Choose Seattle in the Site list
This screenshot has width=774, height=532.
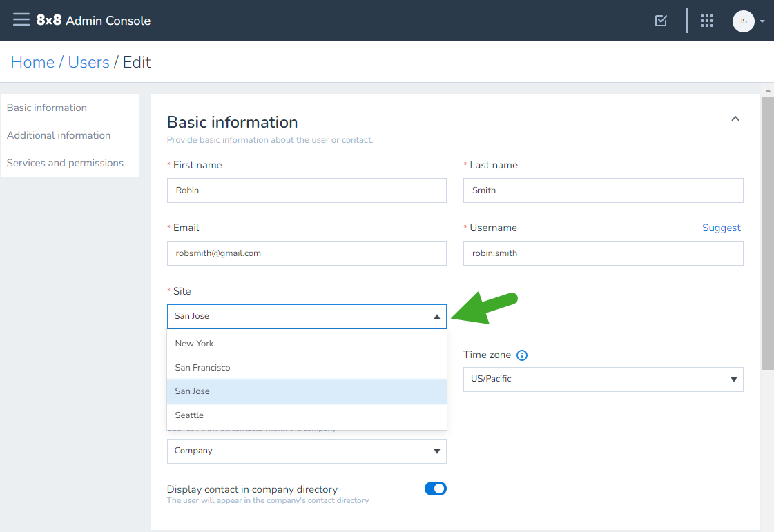pos(307,415)
